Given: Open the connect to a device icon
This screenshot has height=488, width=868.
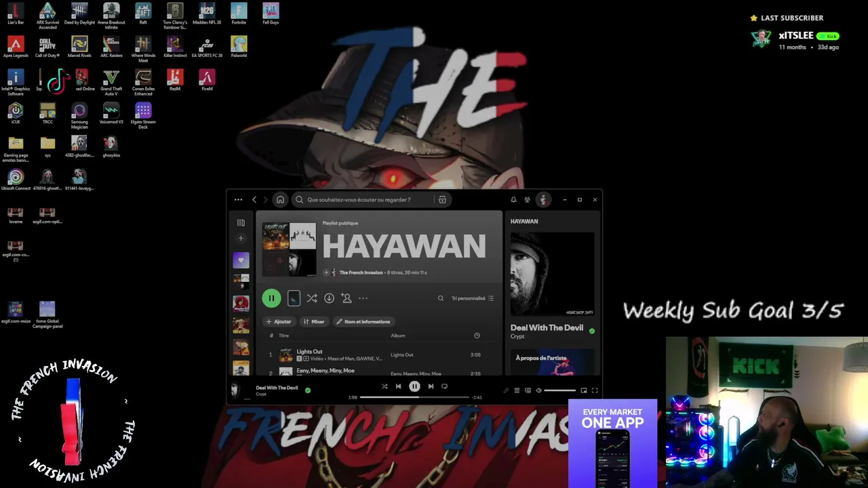Looking at the screenshot, I should pyautogui.click(x=528, y=390).
